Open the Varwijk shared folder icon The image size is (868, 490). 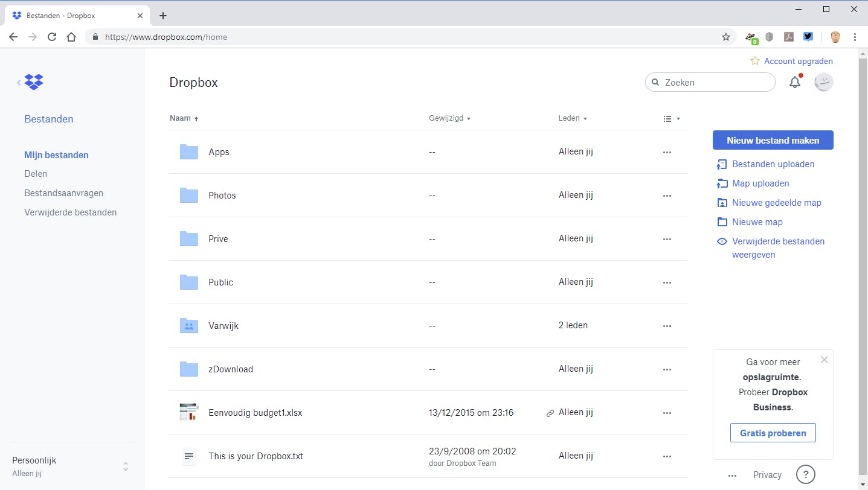click(189, 326)
